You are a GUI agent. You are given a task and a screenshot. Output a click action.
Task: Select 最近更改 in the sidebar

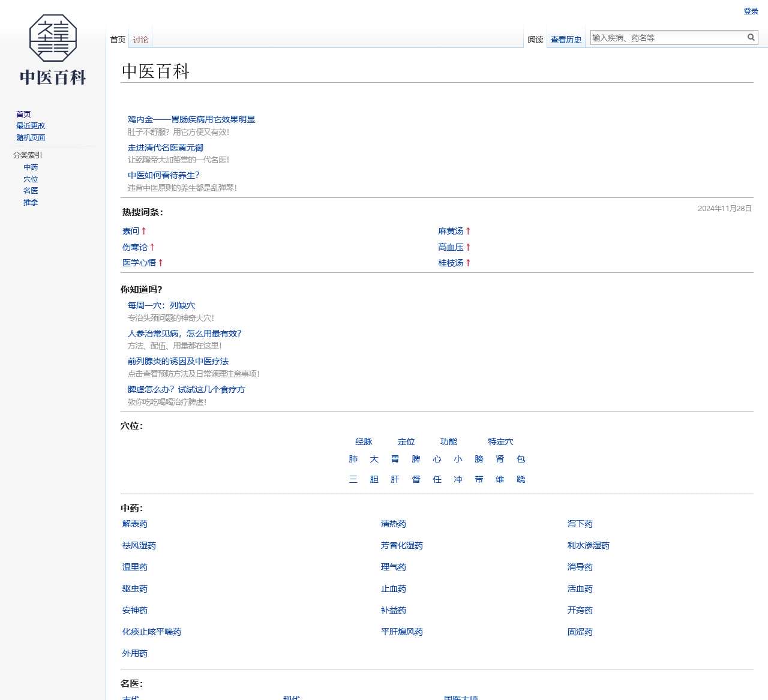tap(31, 126)
